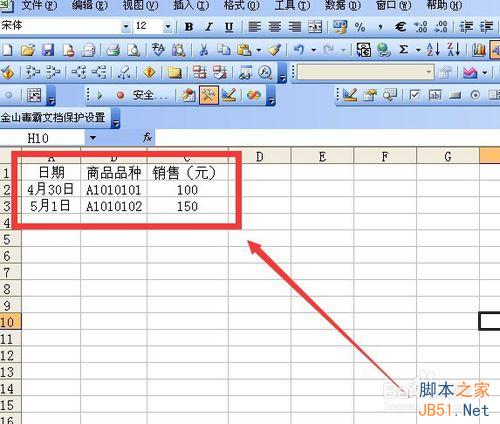500x424 pixels.
Task: Copy the selection
Action: tap(224, 50)
